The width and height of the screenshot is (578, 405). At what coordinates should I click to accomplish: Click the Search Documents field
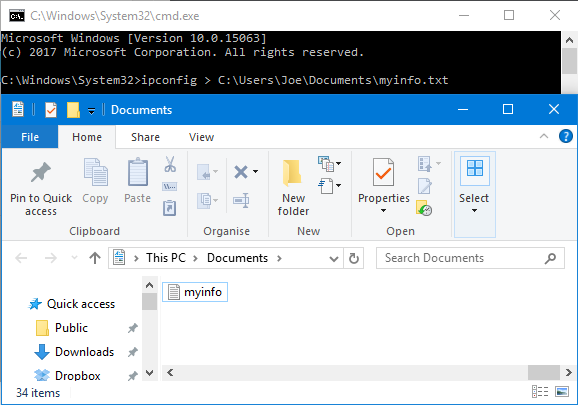point(470,258)
